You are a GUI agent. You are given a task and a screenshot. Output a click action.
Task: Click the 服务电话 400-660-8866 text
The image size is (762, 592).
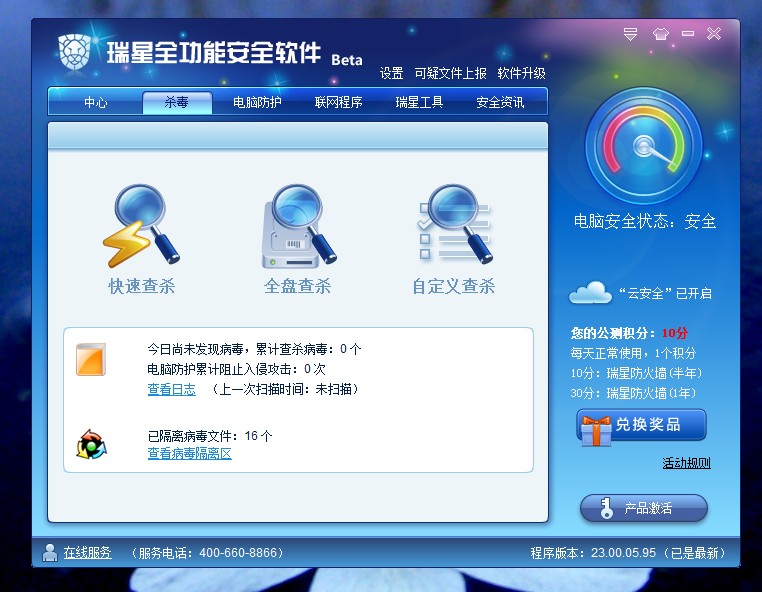[207, 553]
